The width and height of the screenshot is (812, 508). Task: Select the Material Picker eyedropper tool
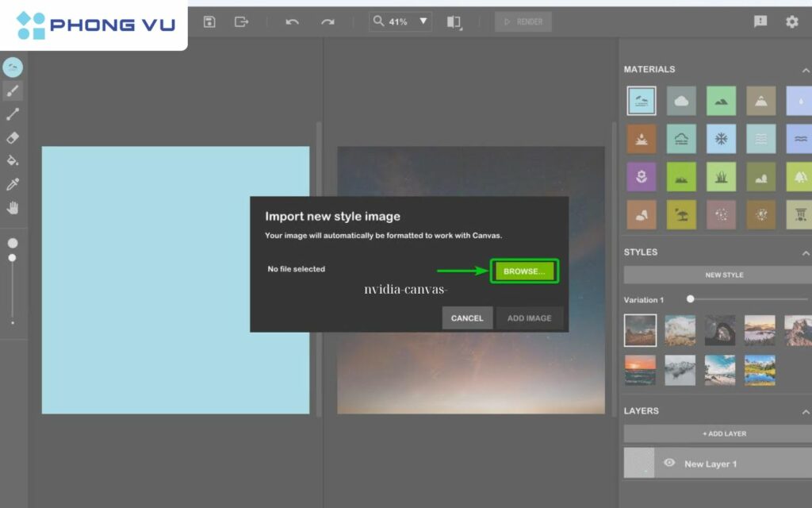point(13,184)
